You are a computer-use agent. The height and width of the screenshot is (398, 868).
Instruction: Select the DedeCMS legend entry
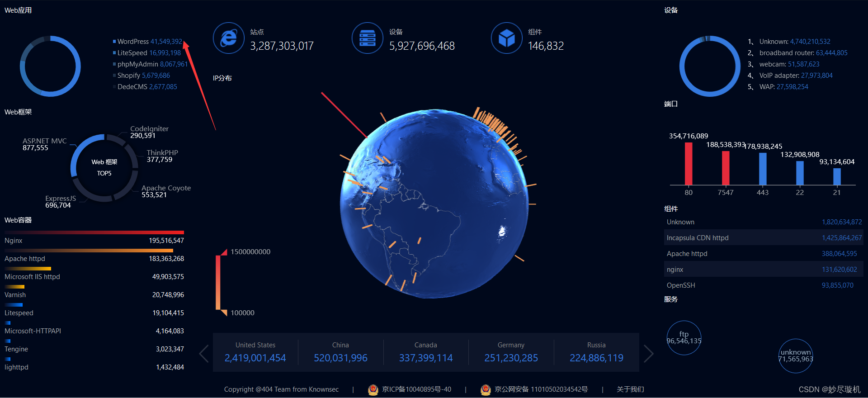[145, 87]
